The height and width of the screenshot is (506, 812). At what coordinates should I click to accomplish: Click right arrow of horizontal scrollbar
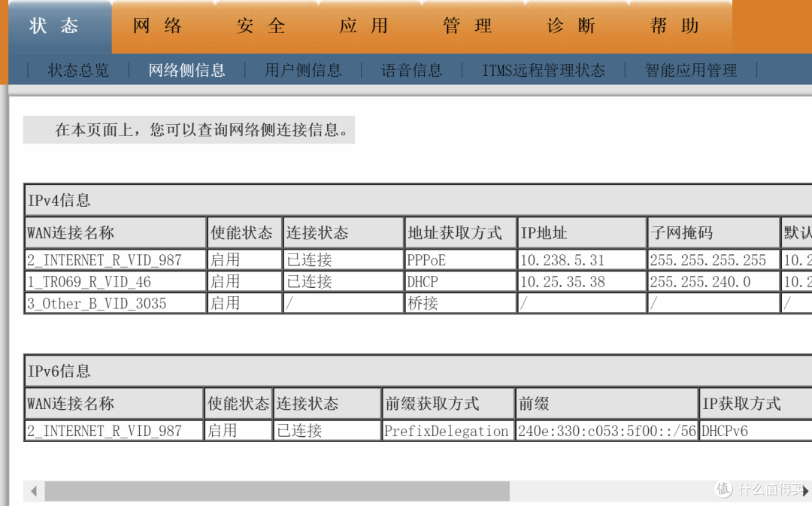tap(805, 492)
